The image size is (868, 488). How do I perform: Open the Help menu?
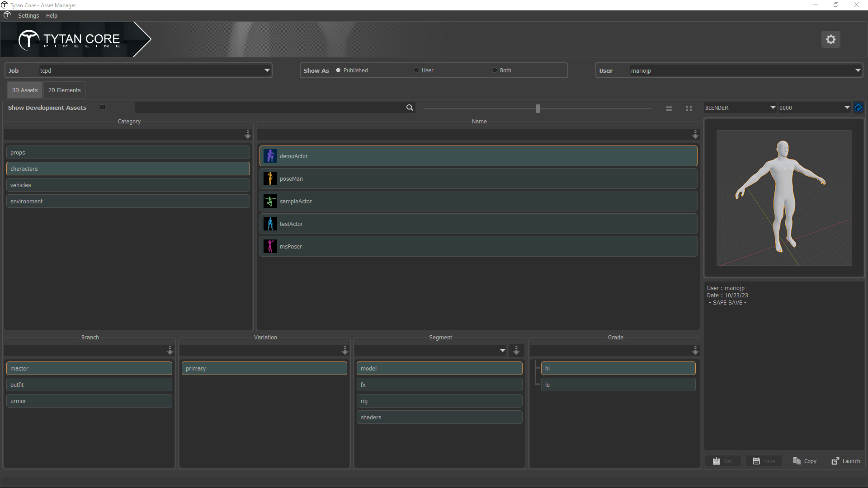point(52,16)
